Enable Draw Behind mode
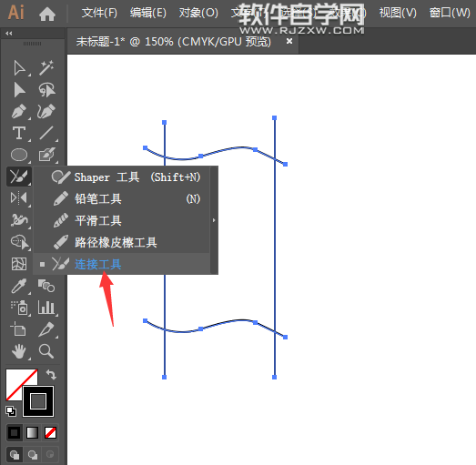The height and width of the screenshot is (465, 476). pyautogui.click(x=33, y=454)
